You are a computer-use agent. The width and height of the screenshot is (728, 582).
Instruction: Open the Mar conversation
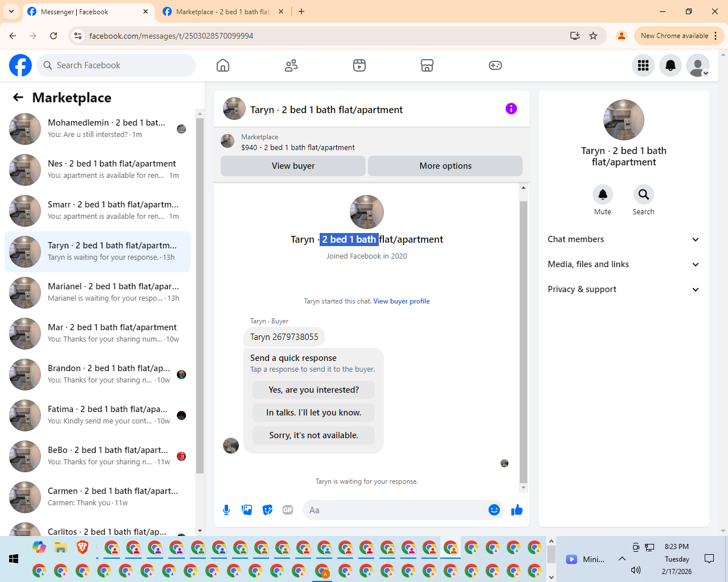[97, 334]
